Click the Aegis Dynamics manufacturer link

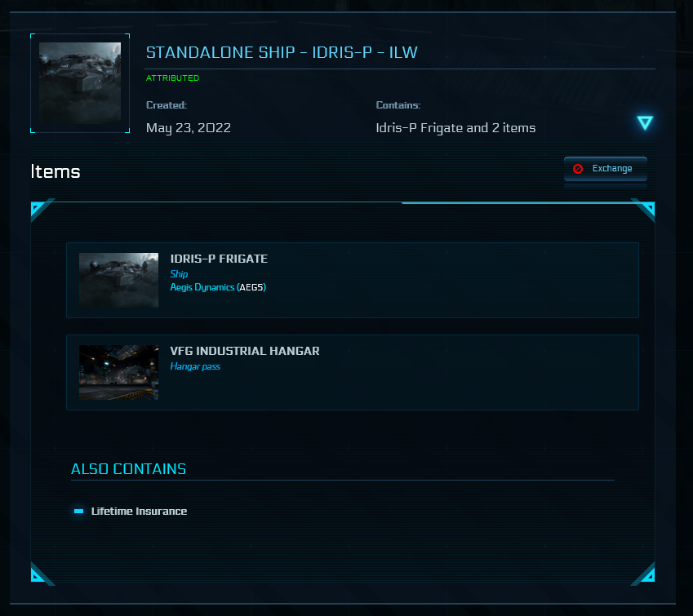[202, 287]
